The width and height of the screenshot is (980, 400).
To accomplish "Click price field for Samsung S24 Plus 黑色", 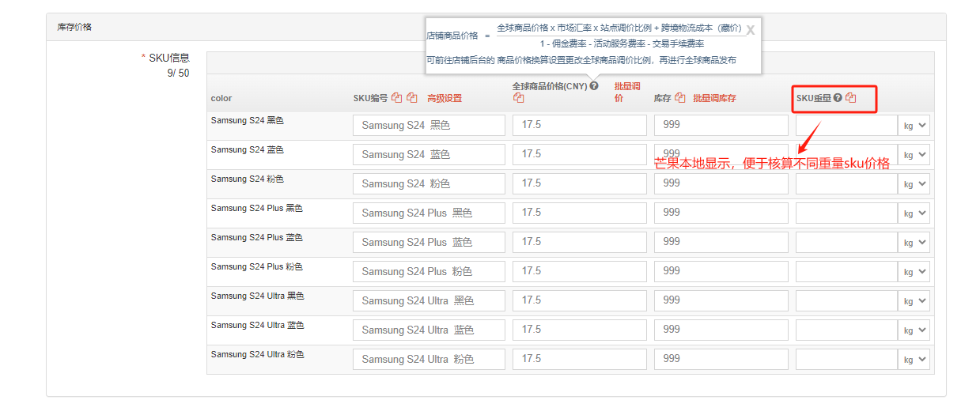I will [580, 213].
